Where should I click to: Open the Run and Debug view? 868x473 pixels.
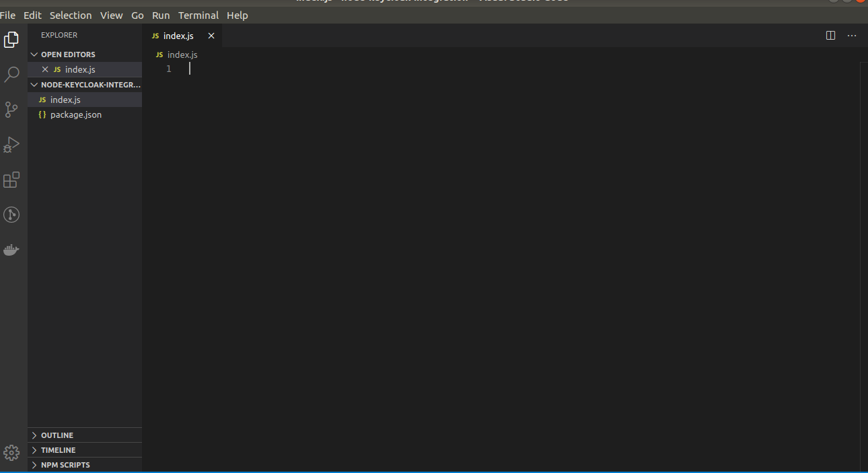point(11,144)
